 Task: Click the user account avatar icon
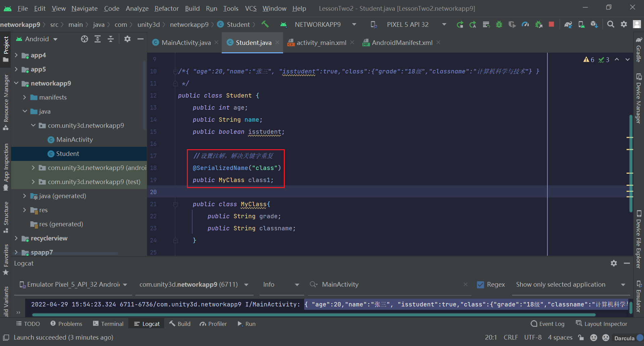[637, 24]
